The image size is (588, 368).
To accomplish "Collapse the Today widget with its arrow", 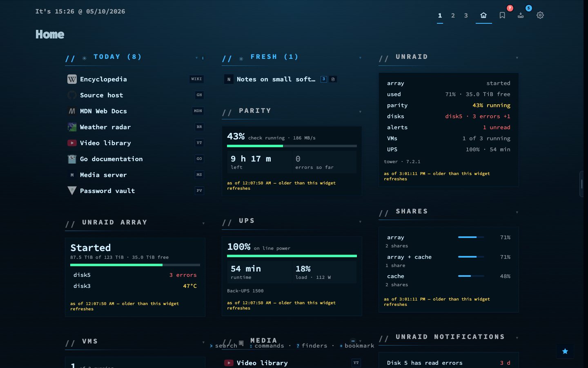I will [x=196, y=58].
